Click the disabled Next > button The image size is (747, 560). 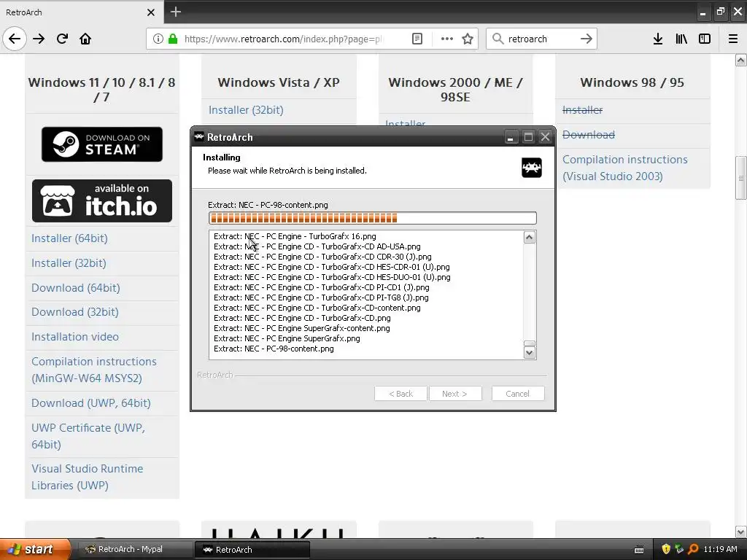point(455,393)
